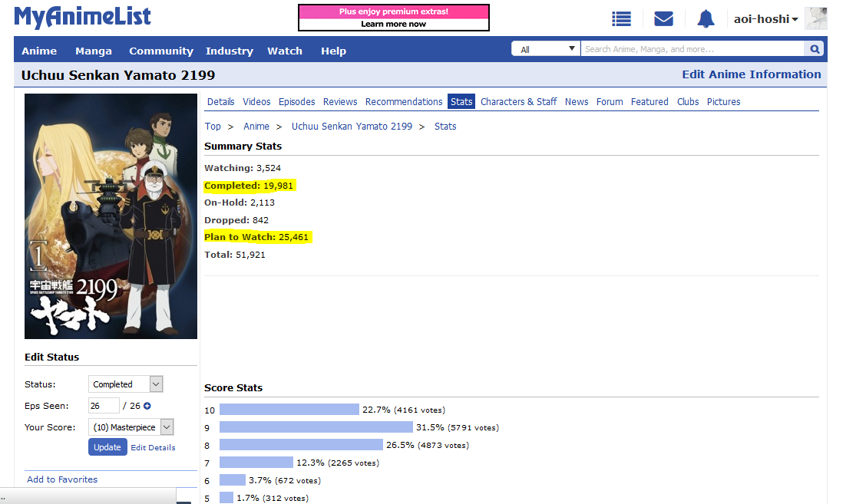Viewport: 866px width, 504px height.
Task: Switch to the Videos tab
Action: coord(257,101)
